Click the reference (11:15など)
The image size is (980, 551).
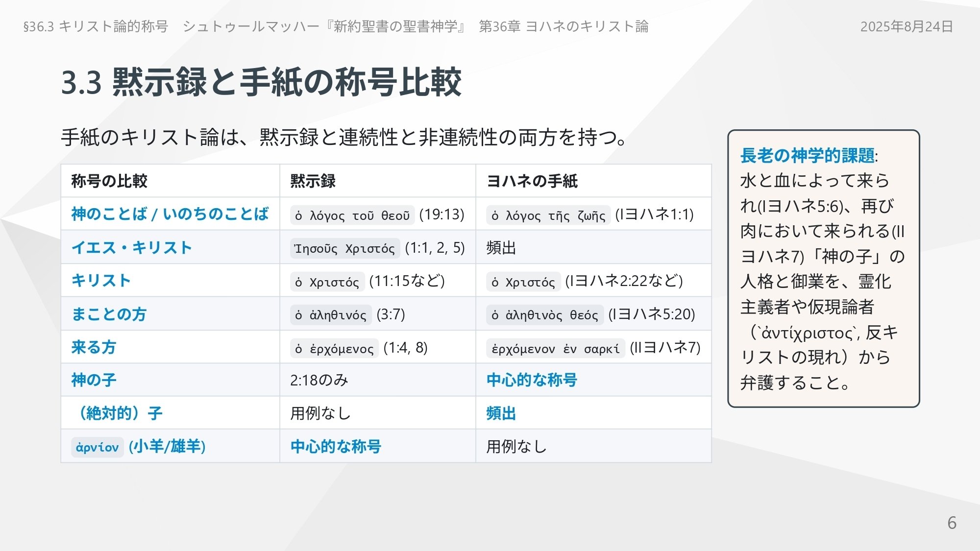[x=407, y=281]
